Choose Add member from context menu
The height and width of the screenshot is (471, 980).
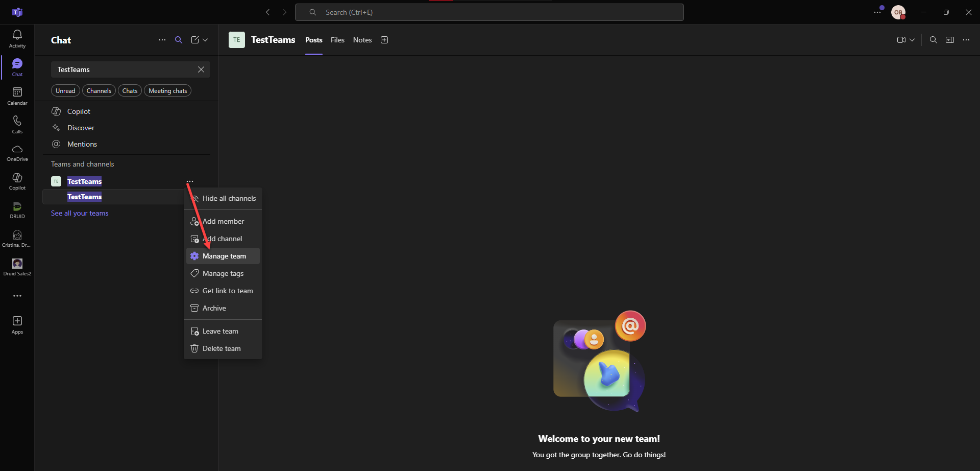point(223,221)
